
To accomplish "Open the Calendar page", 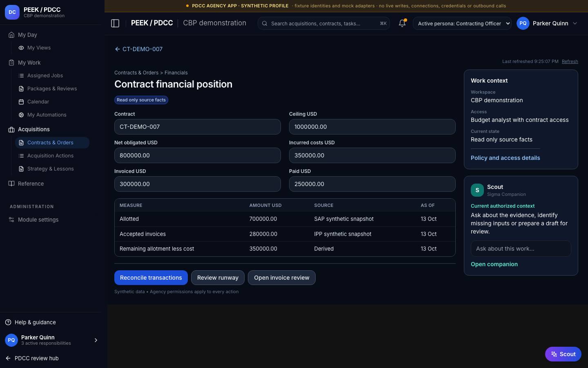I will click(x=38, y=102).
